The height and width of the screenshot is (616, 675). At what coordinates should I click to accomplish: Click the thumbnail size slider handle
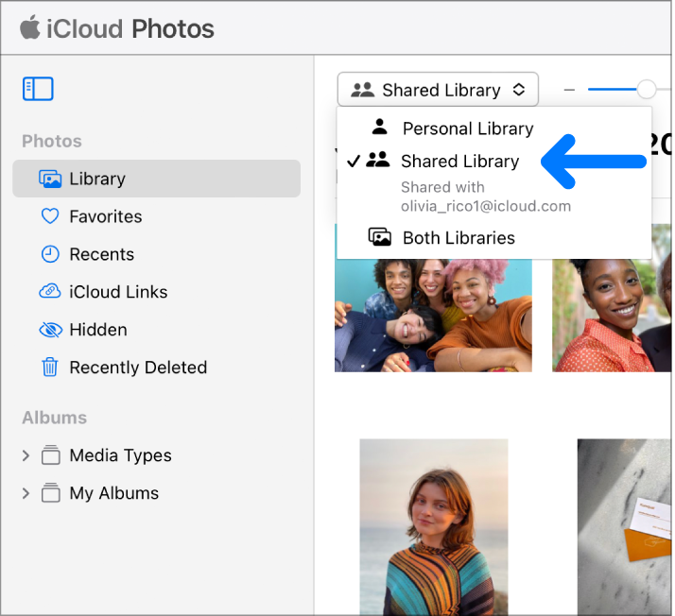tap(647, 90)
